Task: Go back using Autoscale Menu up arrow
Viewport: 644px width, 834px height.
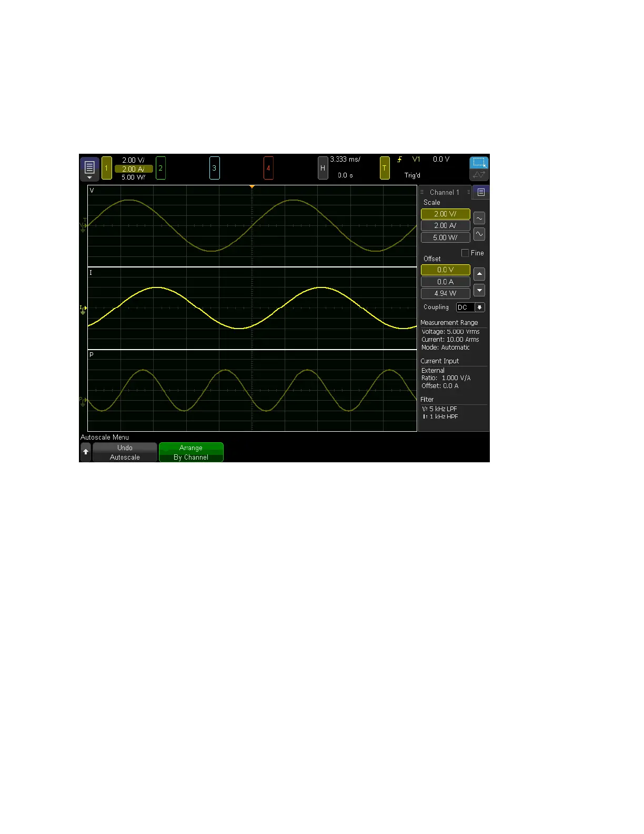Action: pyautogui.click(x=86, y=452)
